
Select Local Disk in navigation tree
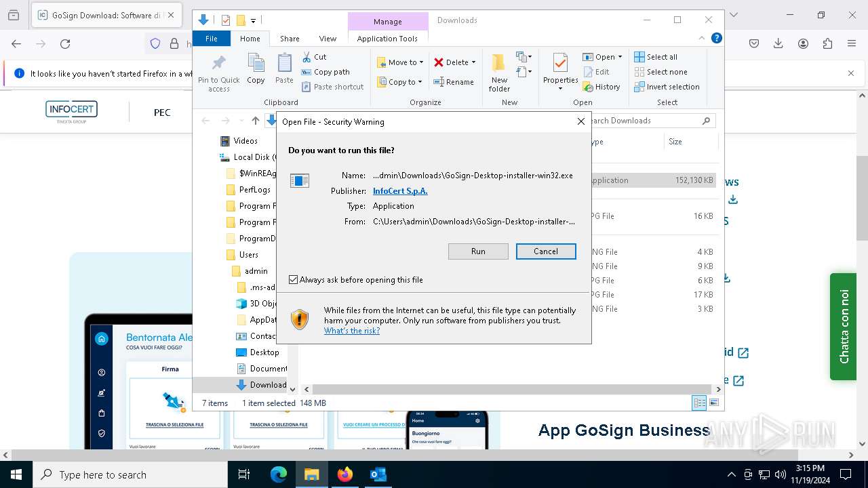(247, 157)
